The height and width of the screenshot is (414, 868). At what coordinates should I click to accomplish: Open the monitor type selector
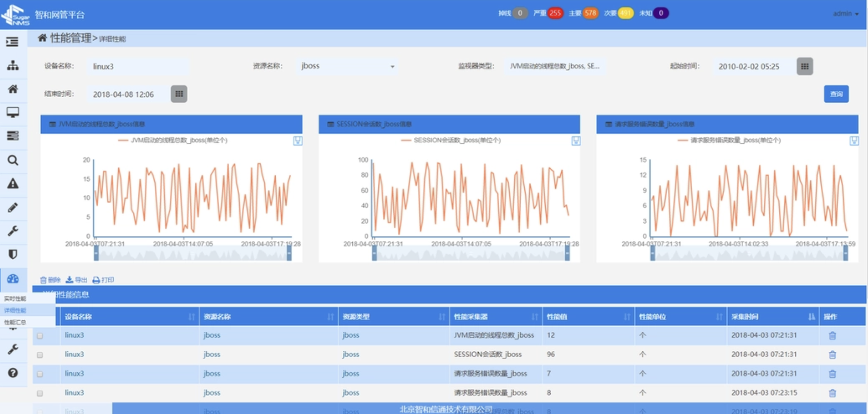554,66
